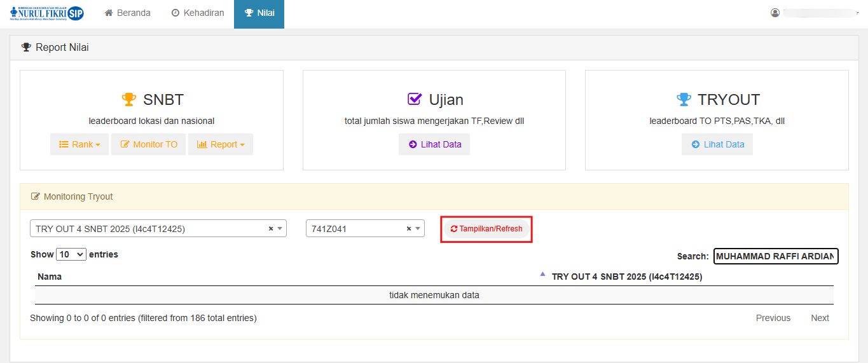Screen dimensions: 868x363
Task: Switch to the Kehadiran tab
Action: (198, 13)
